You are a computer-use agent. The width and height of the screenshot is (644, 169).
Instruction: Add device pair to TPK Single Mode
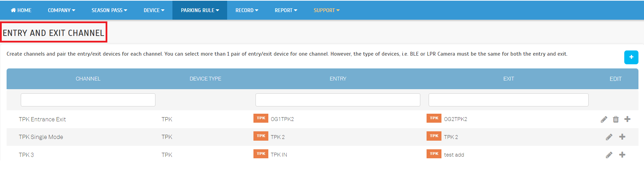[x=622, y=137]
